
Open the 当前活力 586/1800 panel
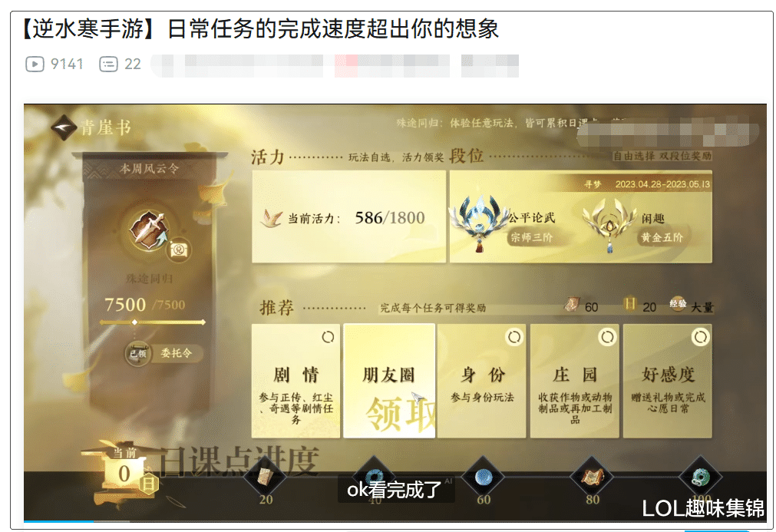348,216
